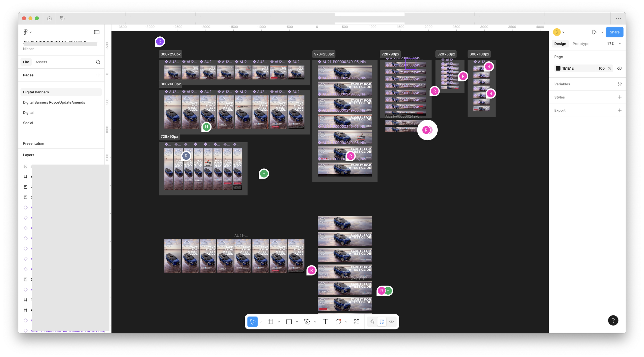
Task: Open the shape tools chevron
Action: pyautogui.click(x=297, y=322)
